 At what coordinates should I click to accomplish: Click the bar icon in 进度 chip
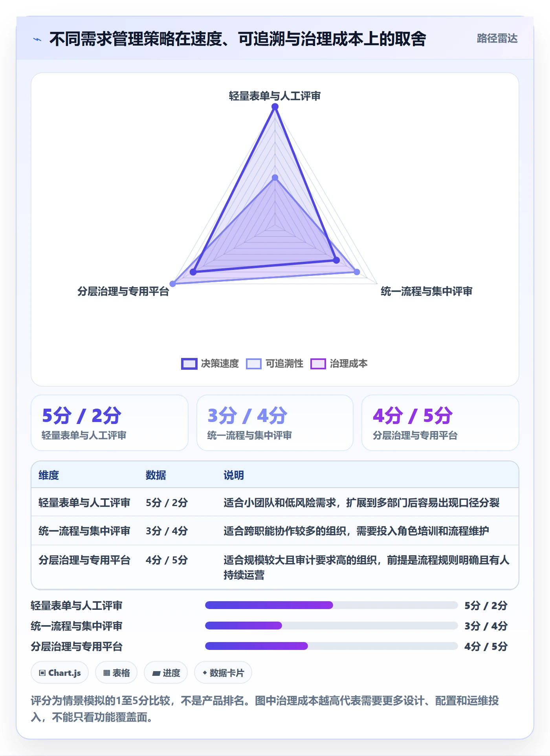[x=156, y=673]
